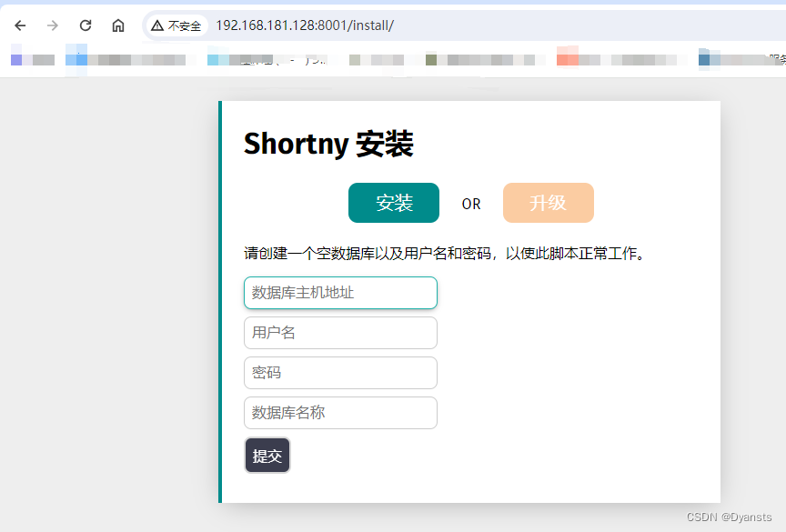Click the Shortny 安装 heading
This screenshot has width=786, height=532.
click(328, 145)
